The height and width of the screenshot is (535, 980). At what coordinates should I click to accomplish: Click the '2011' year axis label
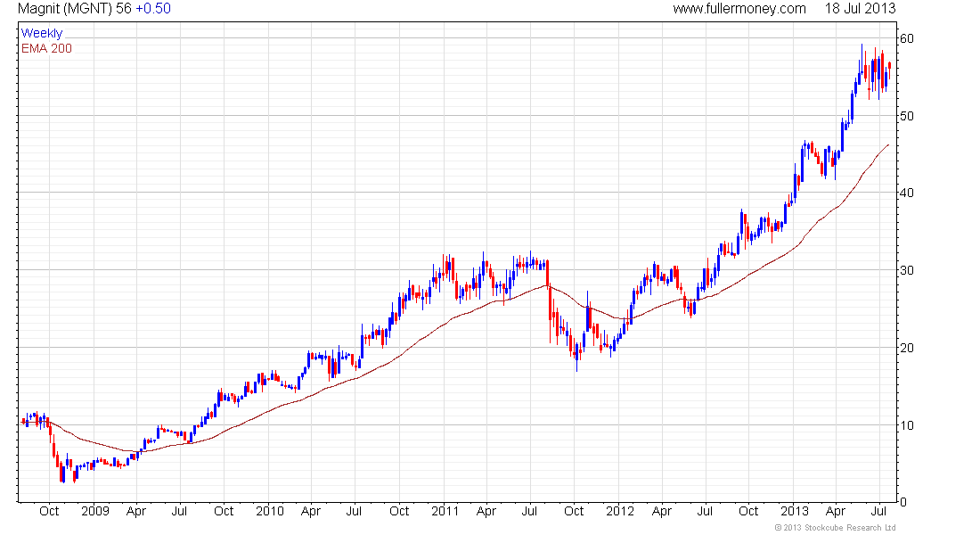click(445, 511)
